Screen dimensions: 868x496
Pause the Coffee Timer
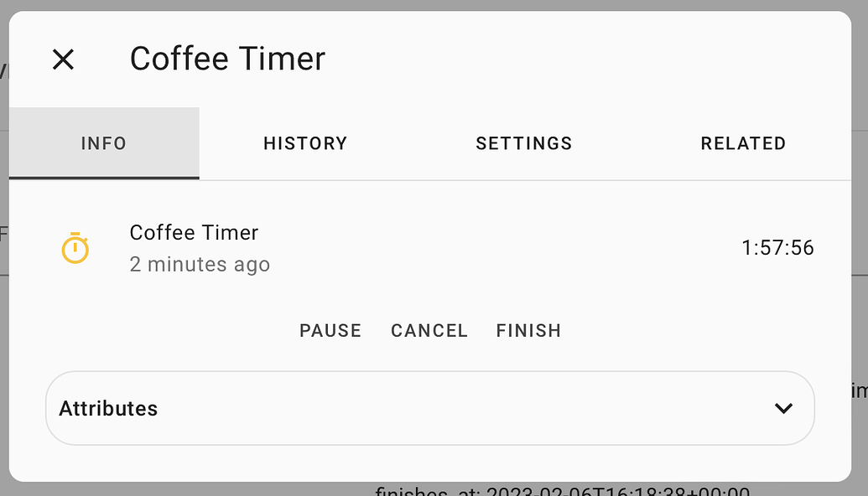tap(330, 330)
